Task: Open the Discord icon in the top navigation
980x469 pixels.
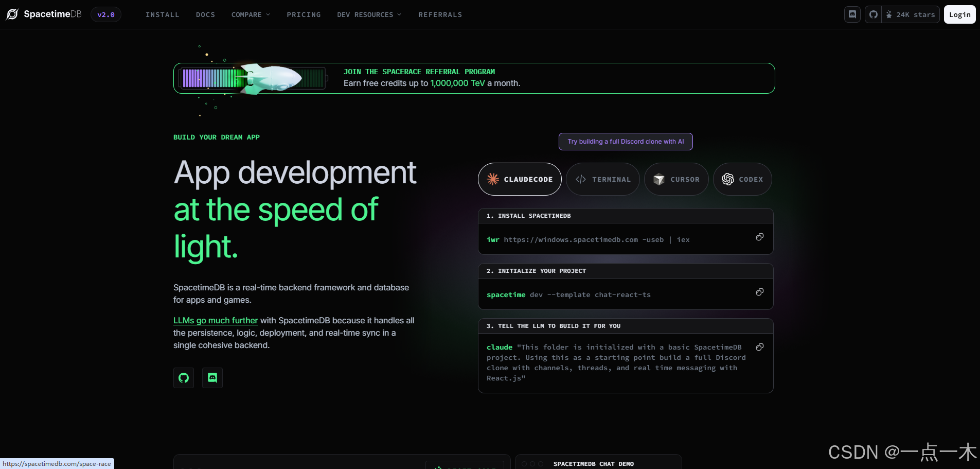Action: (x=852, y=14)
